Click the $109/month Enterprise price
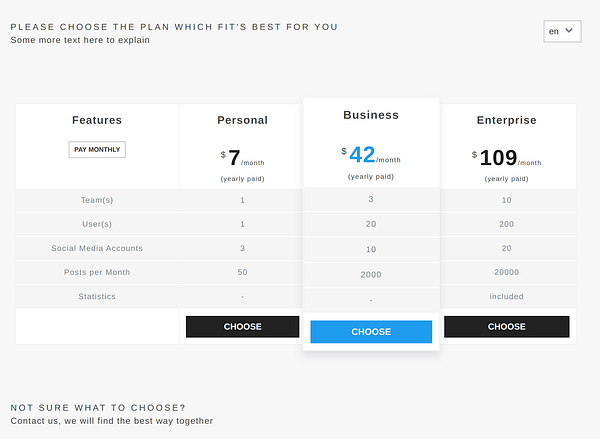 (x=506, y=158)
